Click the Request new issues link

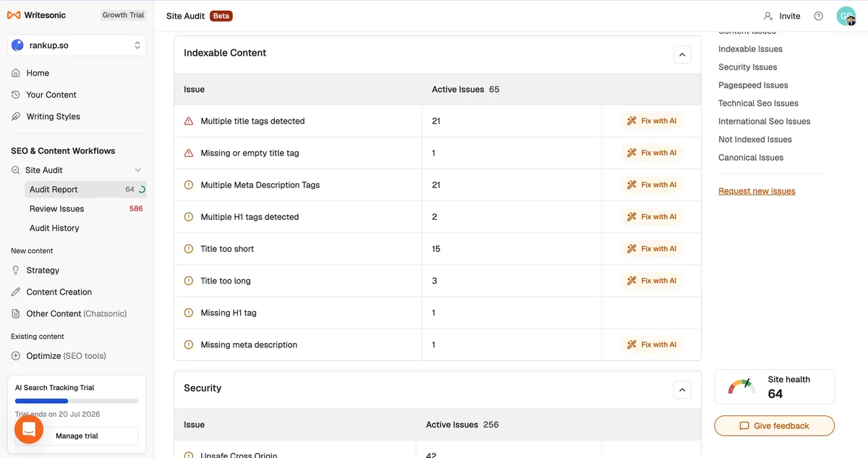coord(757,191)
